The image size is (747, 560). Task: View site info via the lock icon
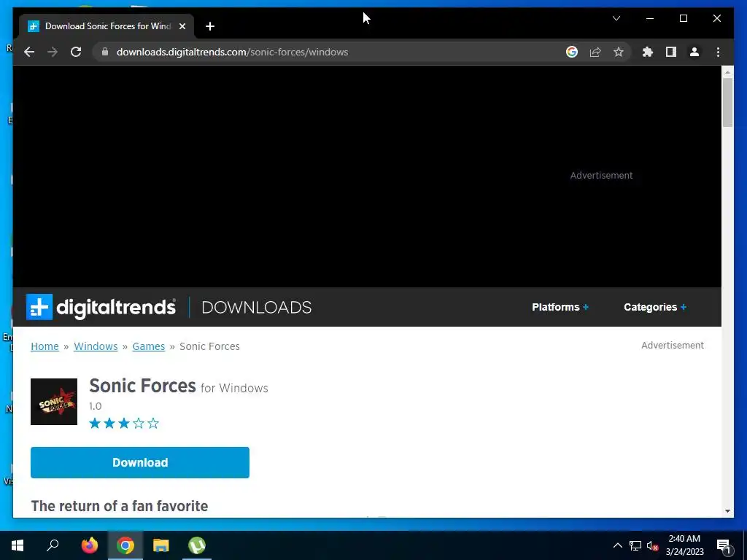(x=105, y=52)
